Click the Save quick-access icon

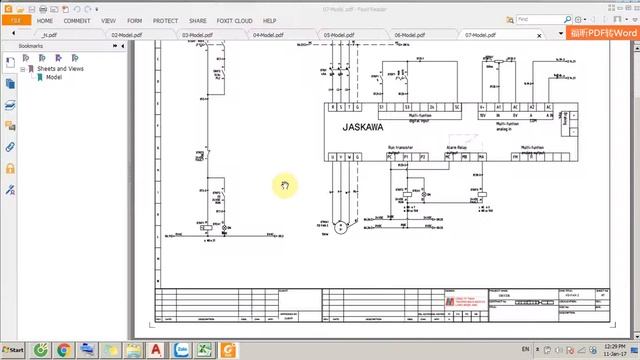[31, 9]
